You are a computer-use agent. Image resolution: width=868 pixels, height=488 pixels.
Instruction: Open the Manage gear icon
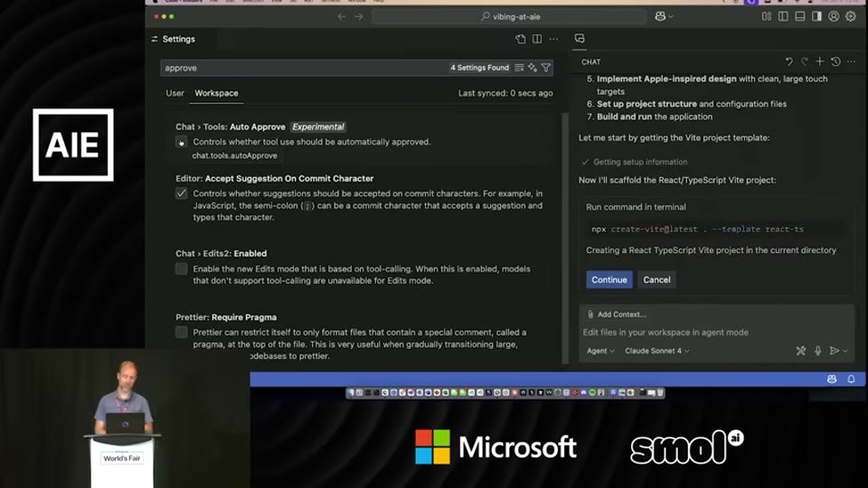coord(851,16)
